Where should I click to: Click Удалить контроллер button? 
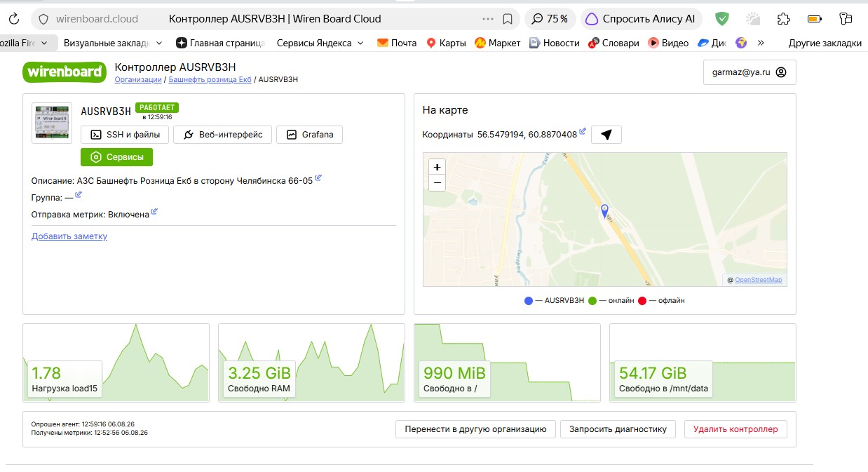click(x=735, y=429)
